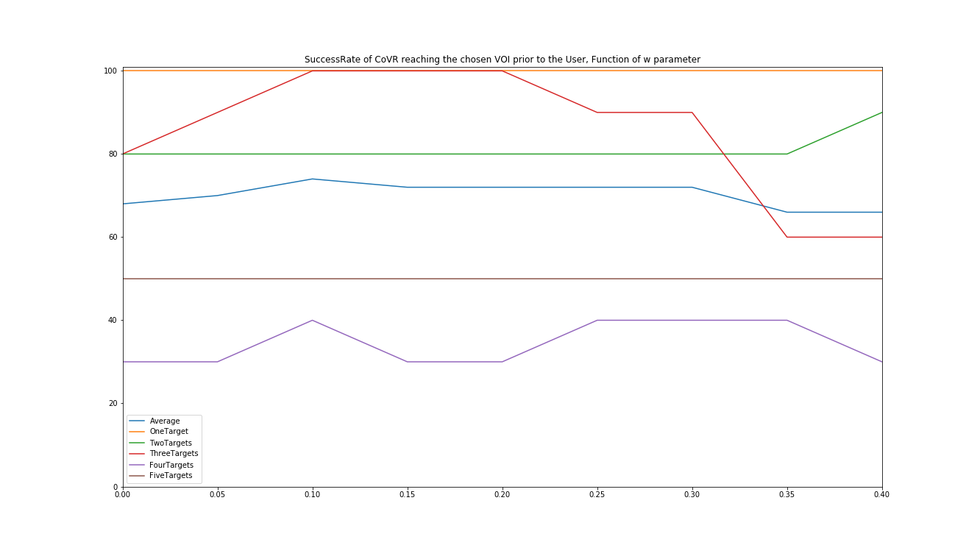Image resolution: width=980 pixels, height=556 pixels.
Task: Click the brown line swatch beside FiveTargets
Action: pyautogui.click(x=137, y=476)
